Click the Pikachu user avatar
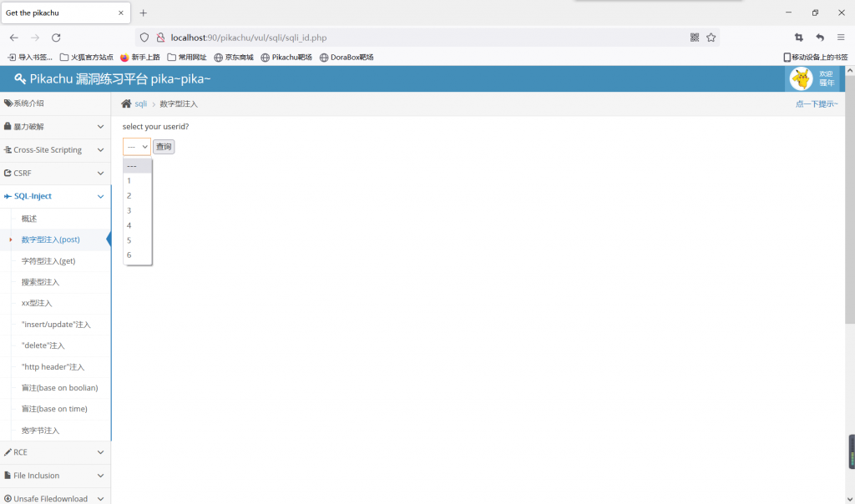Viewport: 855px width, 504px height. click(801, 78)
